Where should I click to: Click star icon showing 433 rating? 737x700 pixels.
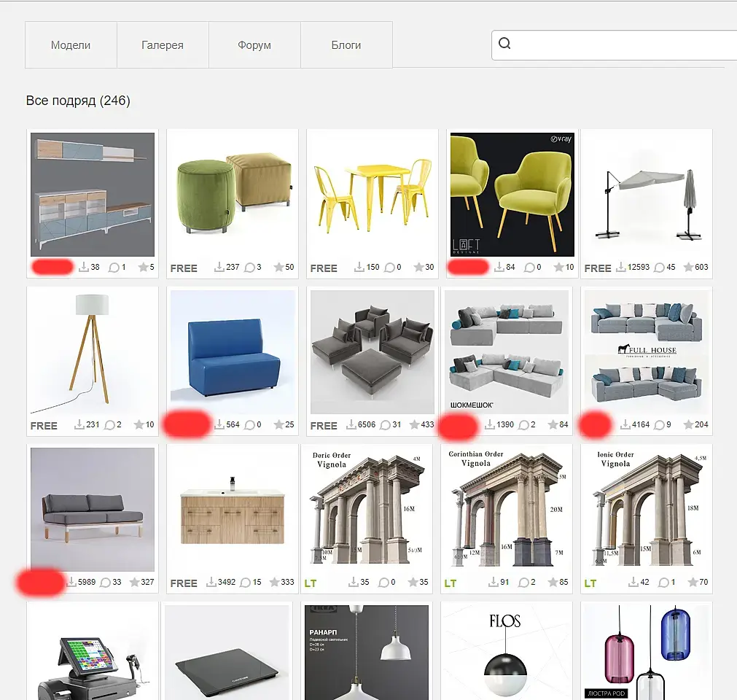pyautogui.click(x=414, y=424)
